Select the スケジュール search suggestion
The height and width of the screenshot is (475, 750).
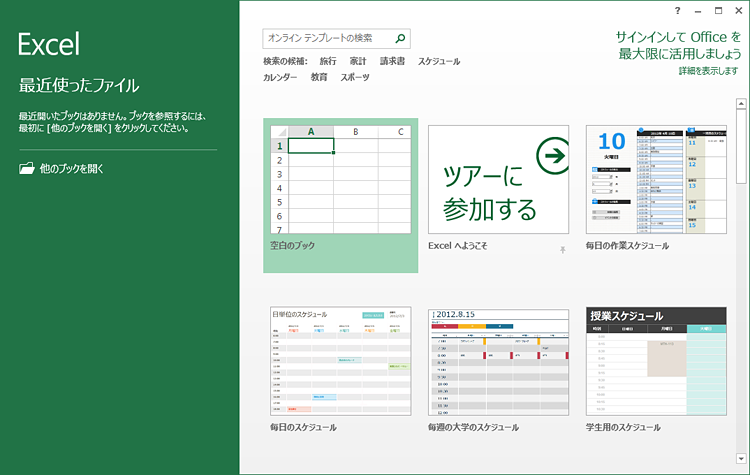coord(439,61)
